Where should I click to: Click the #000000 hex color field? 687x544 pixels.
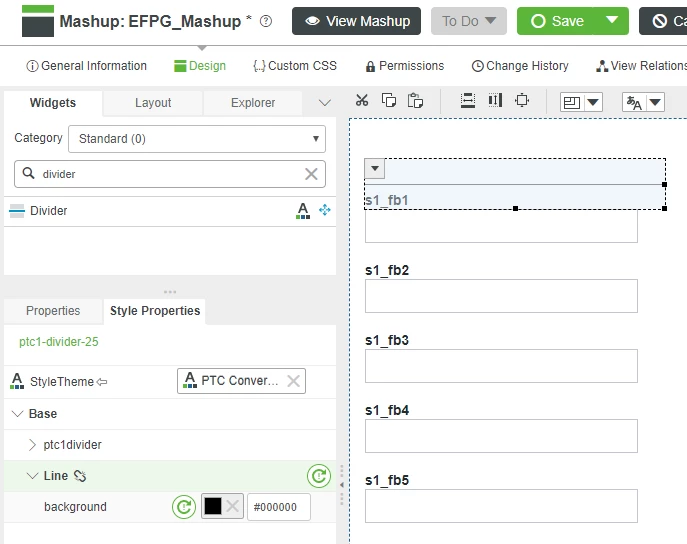pos(279,507)
